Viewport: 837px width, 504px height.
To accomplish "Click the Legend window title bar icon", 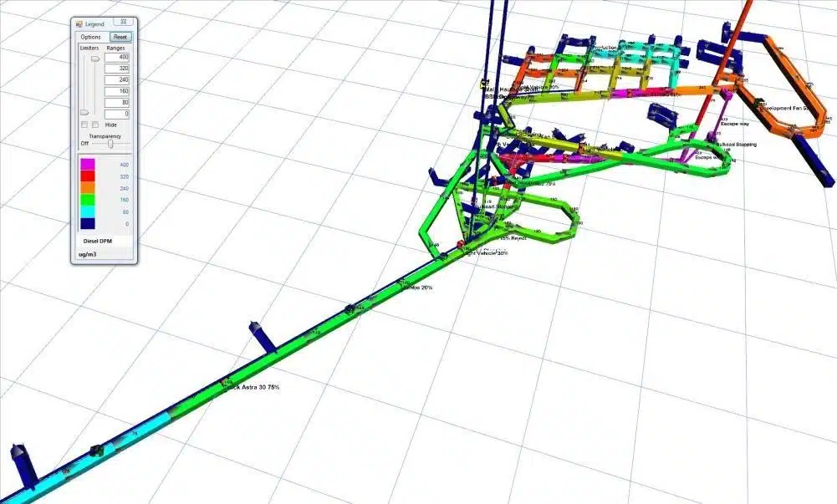I will [x=78, y=23].
